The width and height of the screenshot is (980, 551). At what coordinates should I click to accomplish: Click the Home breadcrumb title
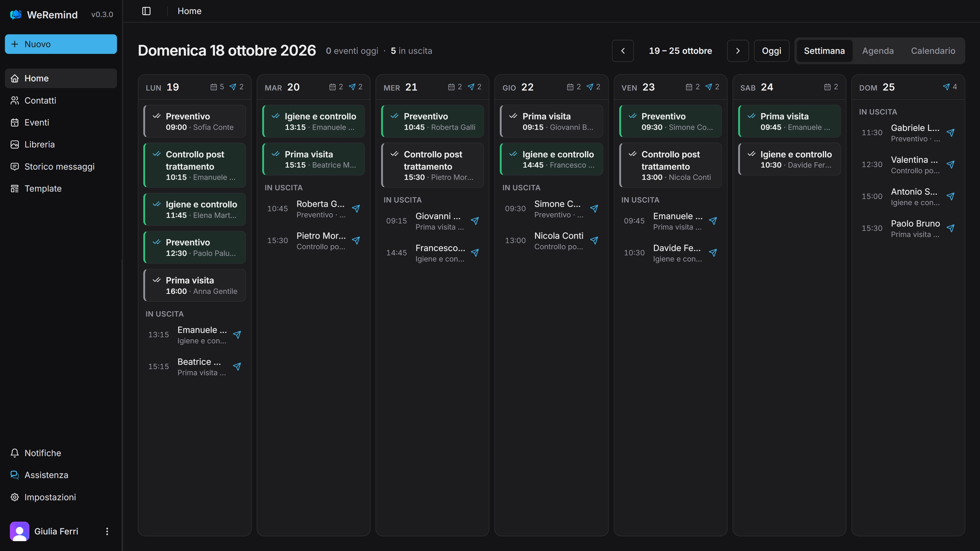(189, 11)
